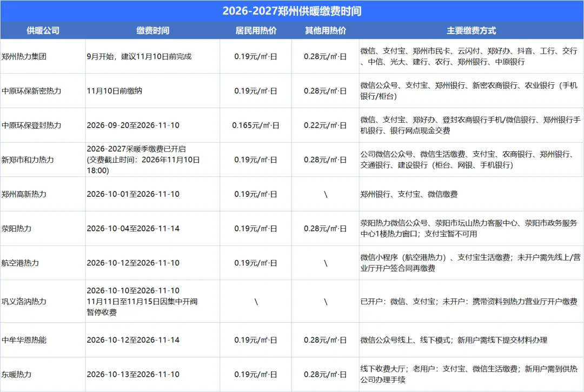This screenshot has width=584, height=392.
Task: Select the "供暖公司" column header
Action: tap(43, 30)
